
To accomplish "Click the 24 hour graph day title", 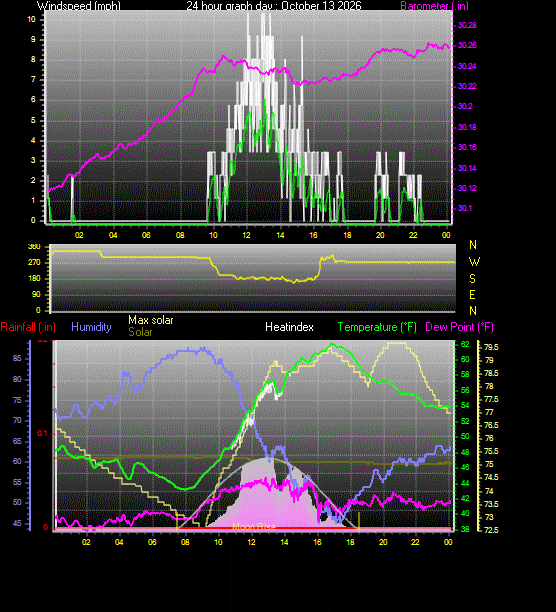I will click(274, 5).
